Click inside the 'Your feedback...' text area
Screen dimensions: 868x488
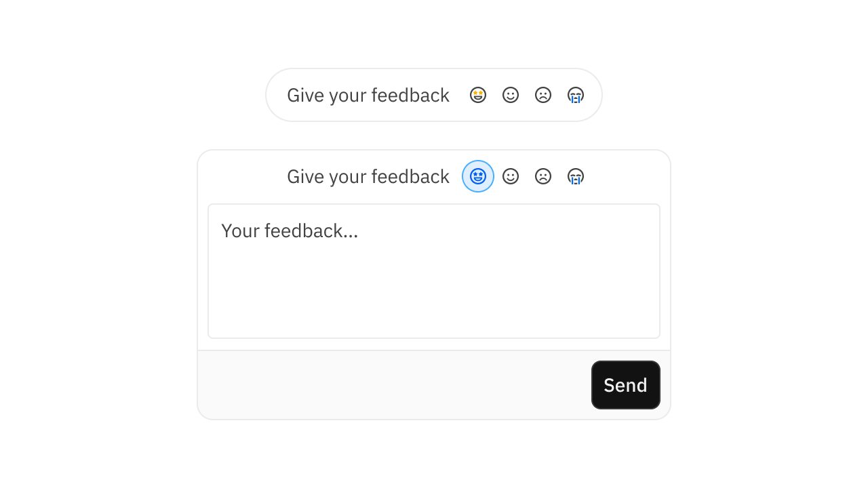433,270
